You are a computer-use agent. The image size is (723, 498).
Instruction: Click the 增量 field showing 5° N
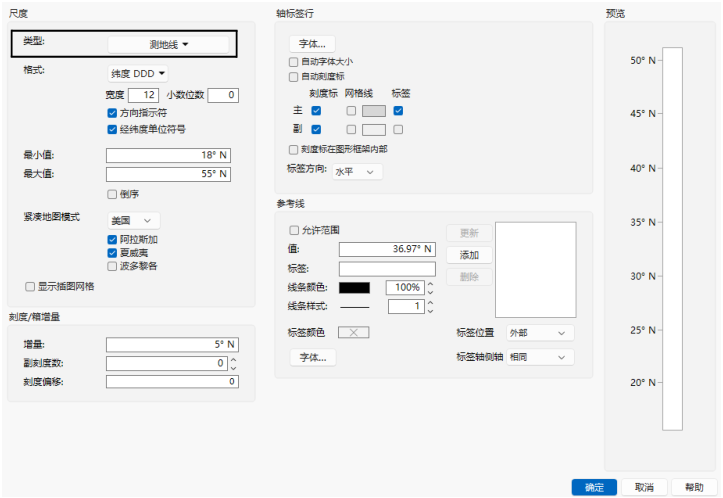click(172, 344)
